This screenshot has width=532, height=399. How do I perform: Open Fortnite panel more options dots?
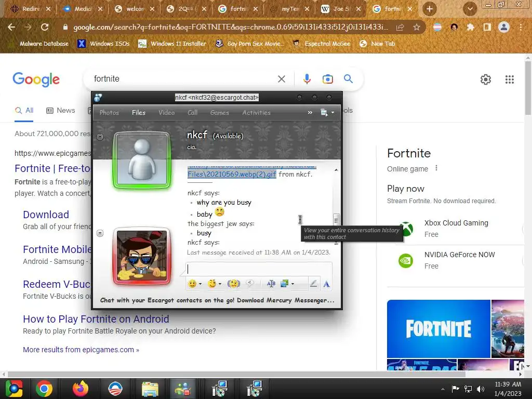(x=436, y=168)
